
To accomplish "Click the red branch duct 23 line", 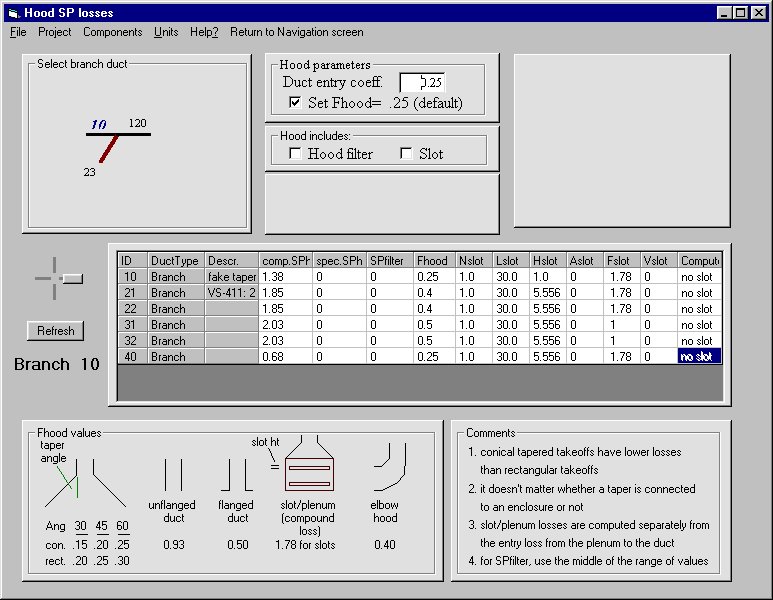I will coord(108,149).
